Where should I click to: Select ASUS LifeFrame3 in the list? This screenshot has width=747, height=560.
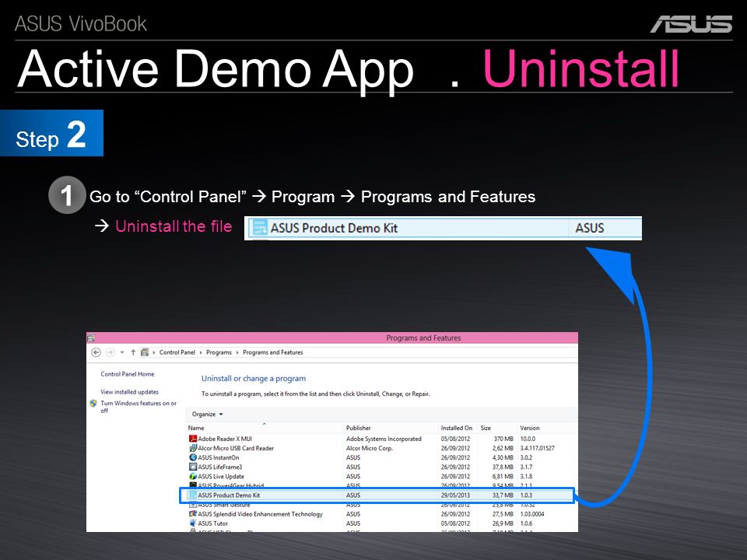[x=219, y=467]
